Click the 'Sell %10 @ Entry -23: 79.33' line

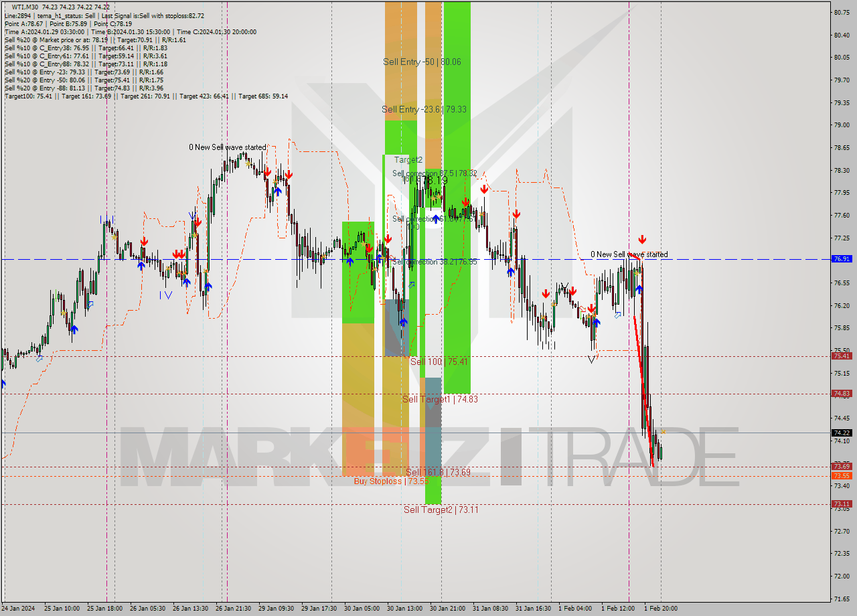click(x=84, y=72)
